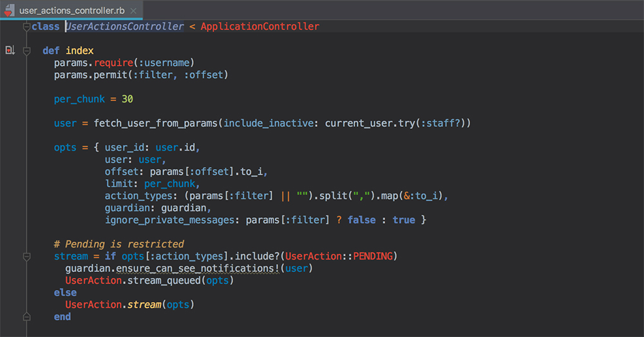Click the ApplicationController superclass name
The width and height of the screenshot is (644, 337).
[x=260, y=26]
